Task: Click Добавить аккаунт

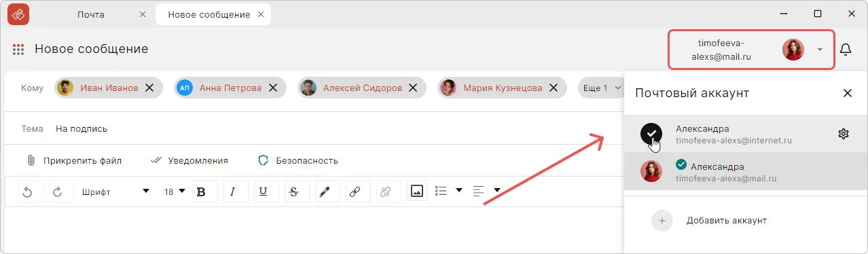Action: 726,221
